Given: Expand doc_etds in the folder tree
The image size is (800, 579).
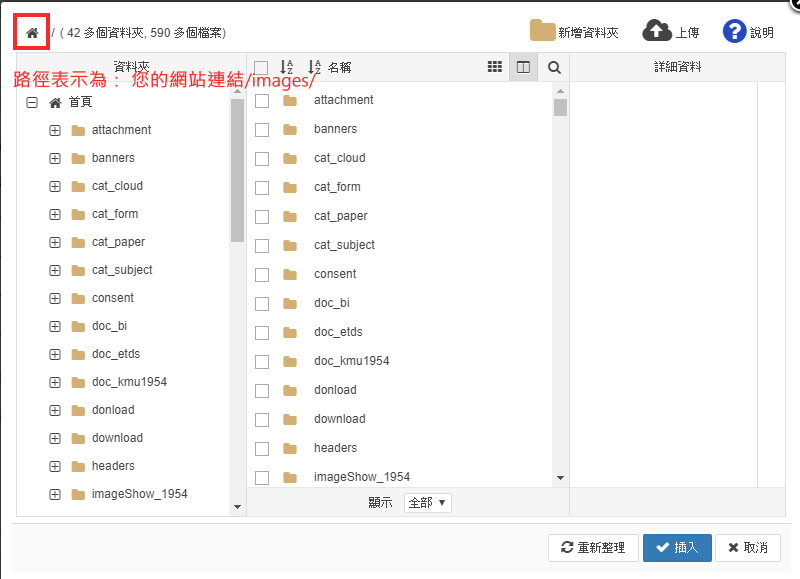Looking at the screenshot, I should point(55,355).
